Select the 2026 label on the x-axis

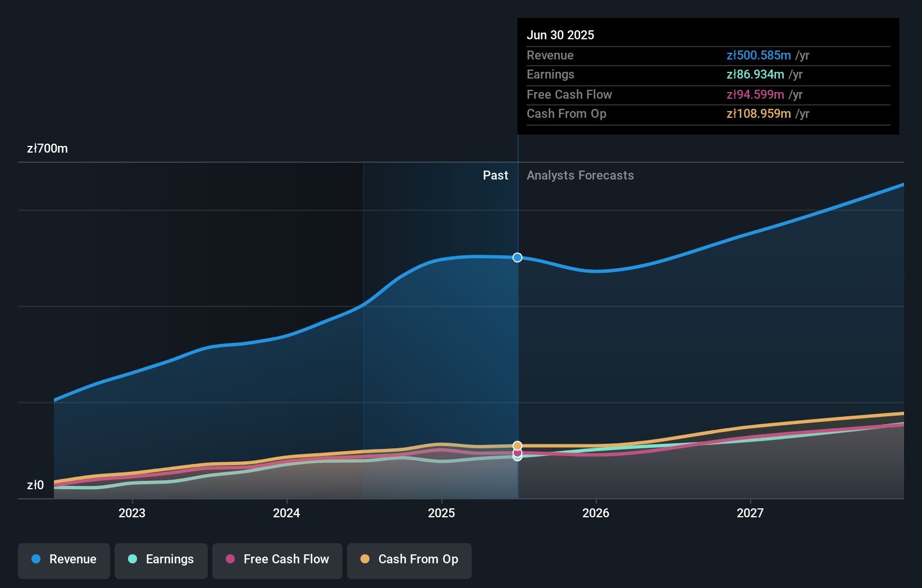click(596, 513)
